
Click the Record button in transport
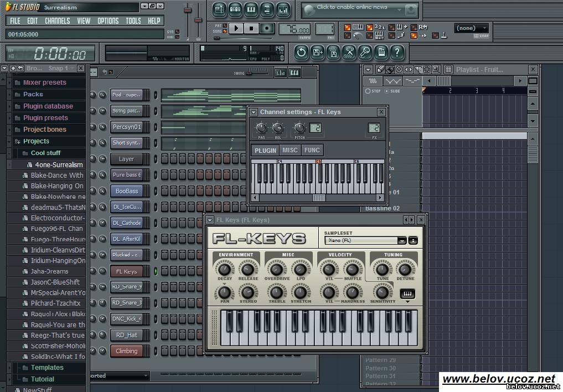pos(267,28)
